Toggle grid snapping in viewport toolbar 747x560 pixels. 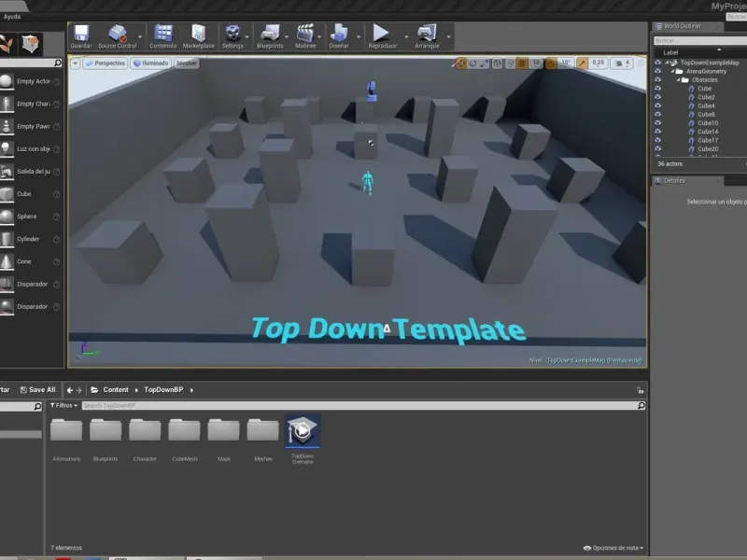522,63
